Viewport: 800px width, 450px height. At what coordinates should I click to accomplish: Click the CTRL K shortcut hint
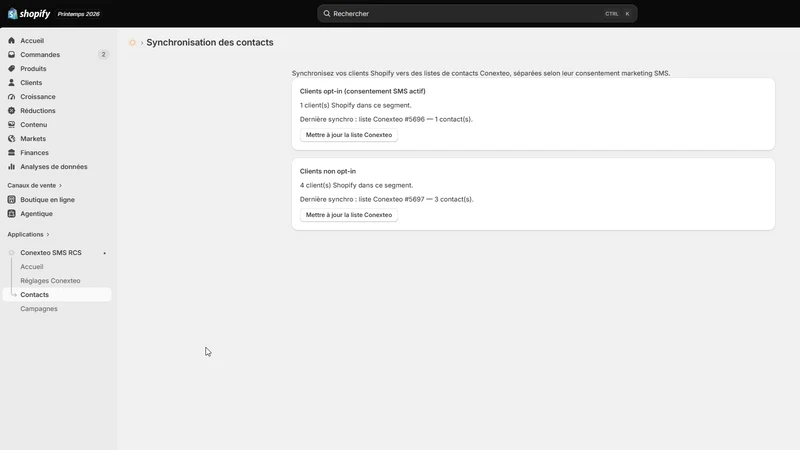617,14
